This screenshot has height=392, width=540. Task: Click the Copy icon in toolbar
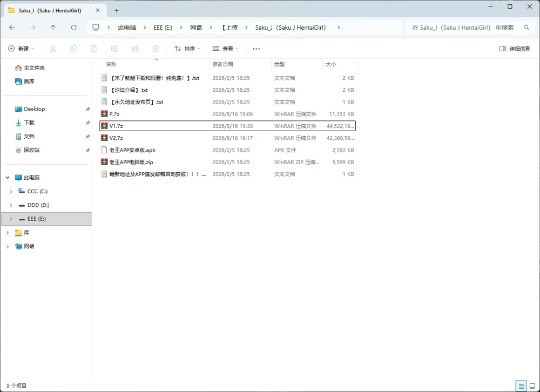pyautogui.click(x=73, y=49)
